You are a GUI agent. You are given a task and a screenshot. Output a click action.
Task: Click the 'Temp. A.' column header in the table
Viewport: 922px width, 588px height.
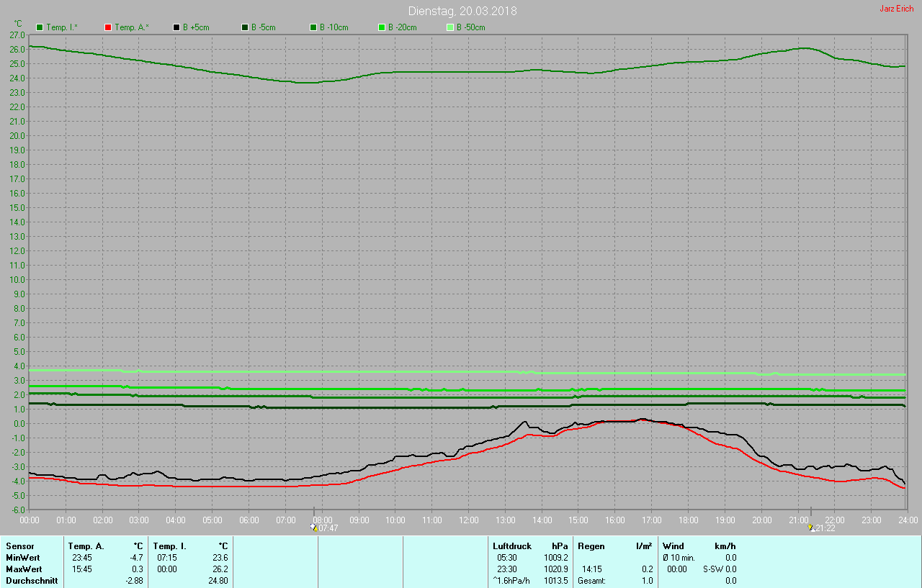(86, 546)
